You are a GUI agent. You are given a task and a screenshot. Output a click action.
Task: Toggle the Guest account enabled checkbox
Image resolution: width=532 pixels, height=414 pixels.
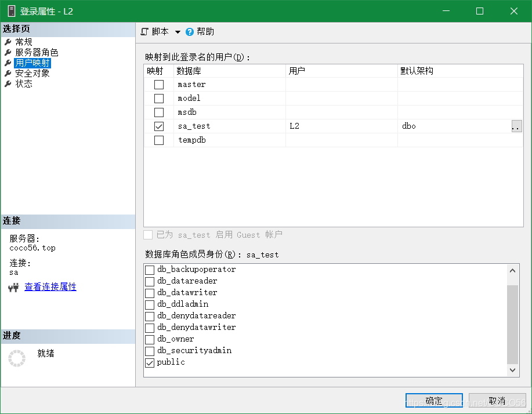[148, 235]
